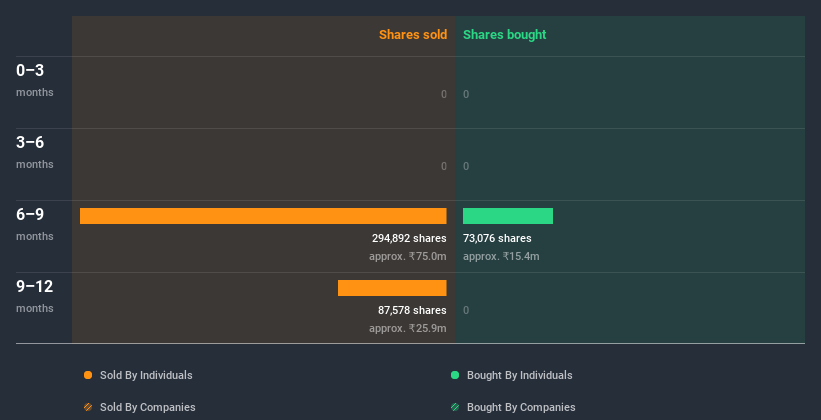Click the 3–6 months row label
Screen dimensions: 821x420
(x=35, y=152)
